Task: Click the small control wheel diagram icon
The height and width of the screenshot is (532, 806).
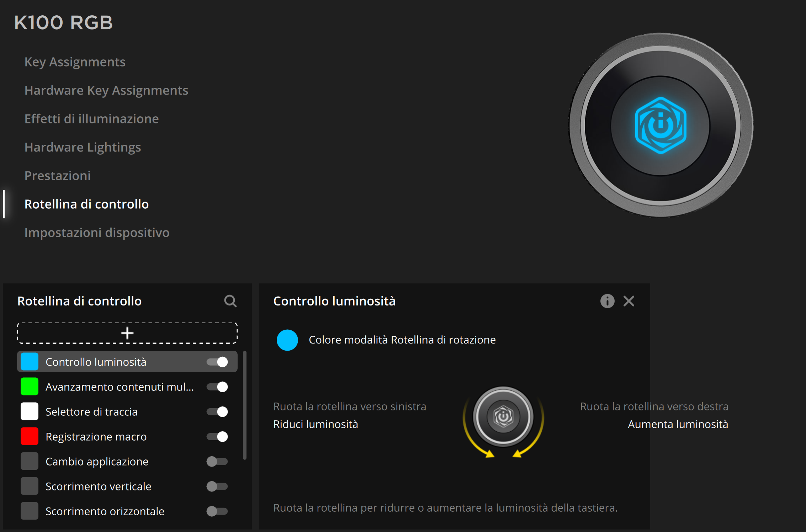Action: tap(503, 416)
